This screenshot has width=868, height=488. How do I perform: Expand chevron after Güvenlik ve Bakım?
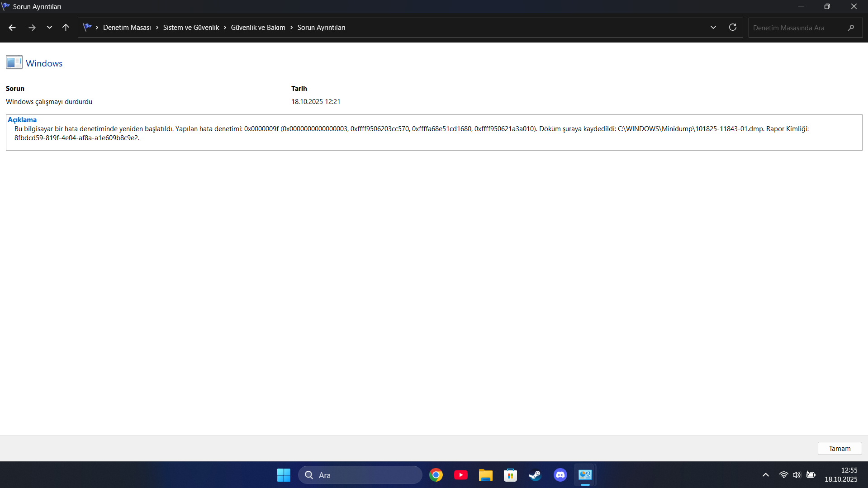[x=291, y=28]
